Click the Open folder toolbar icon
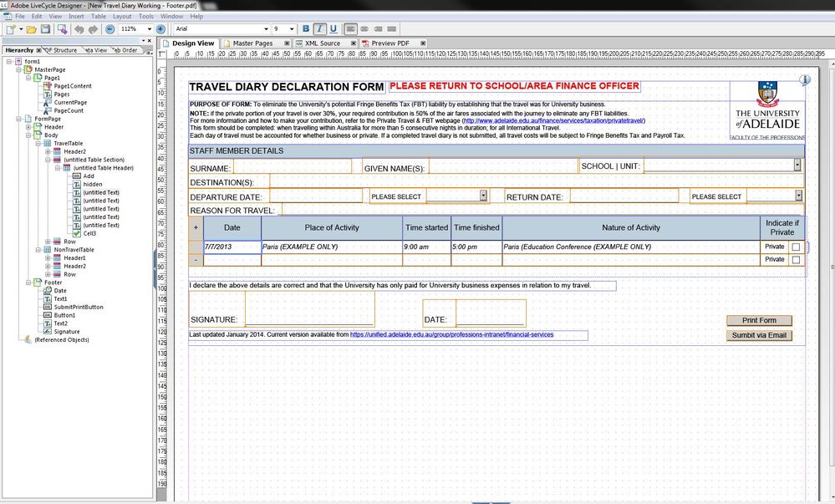The height and width of the screenshot is (504, 835). 31,29
